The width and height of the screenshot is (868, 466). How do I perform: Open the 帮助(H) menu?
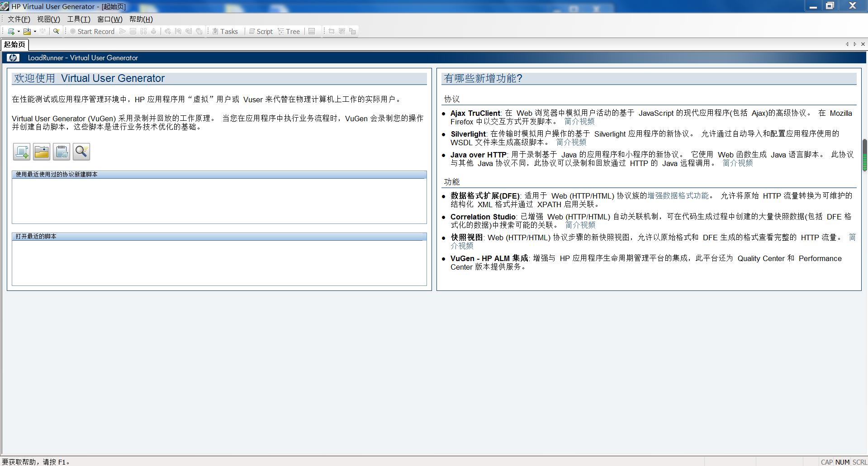pos(141,19)
